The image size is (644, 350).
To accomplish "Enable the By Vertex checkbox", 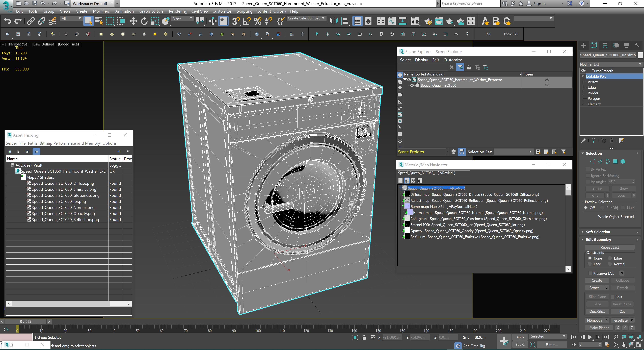I will pos(588,169).
